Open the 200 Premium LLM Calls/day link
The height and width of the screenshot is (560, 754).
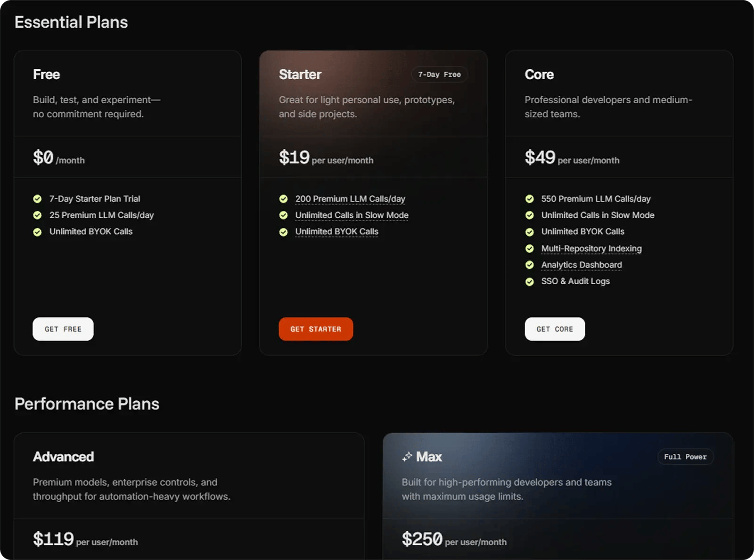350,198
